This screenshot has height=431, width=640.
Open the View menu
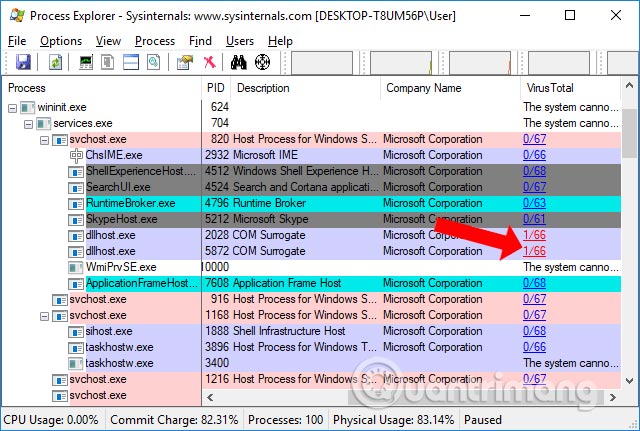point(108,41)
